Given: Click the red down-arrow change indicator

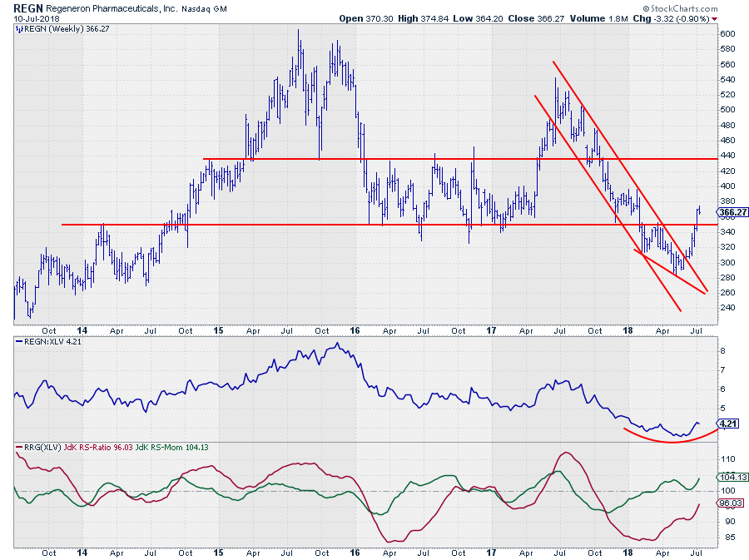Looking at the screenshot, I should (x=714, y=19).
